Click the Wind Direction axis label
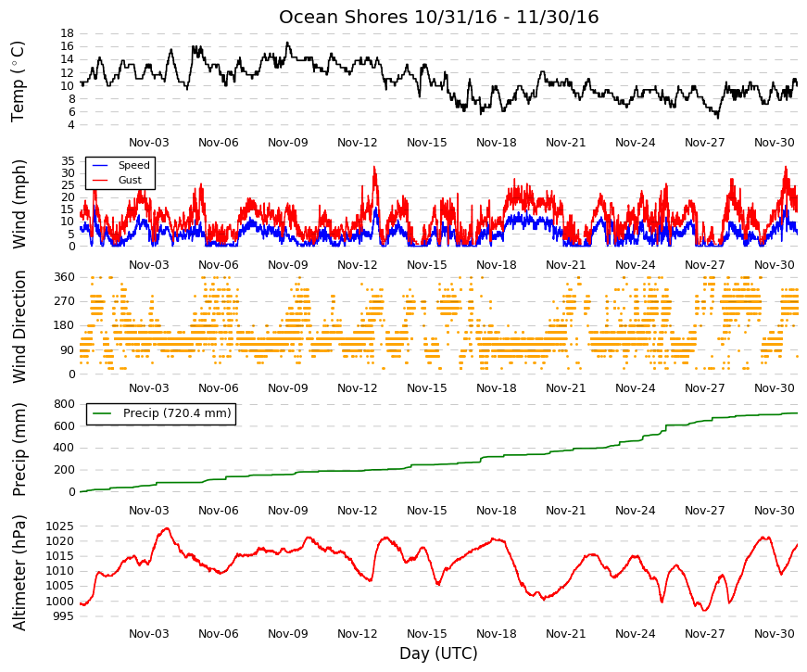Image resolution: width=807 pixels, height=672 pixels. (19, 326)
